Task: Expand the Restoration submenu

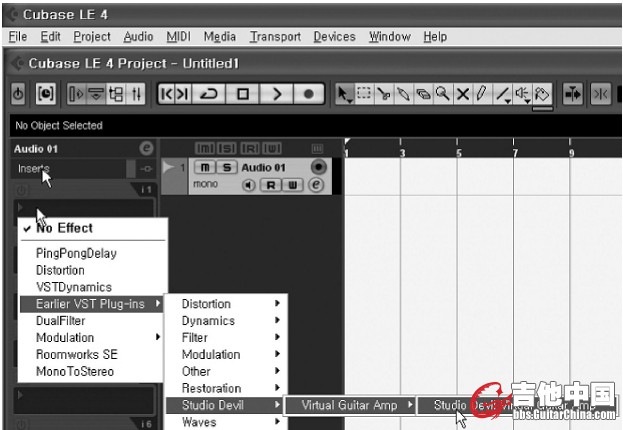Action: [x=226, y=388]
